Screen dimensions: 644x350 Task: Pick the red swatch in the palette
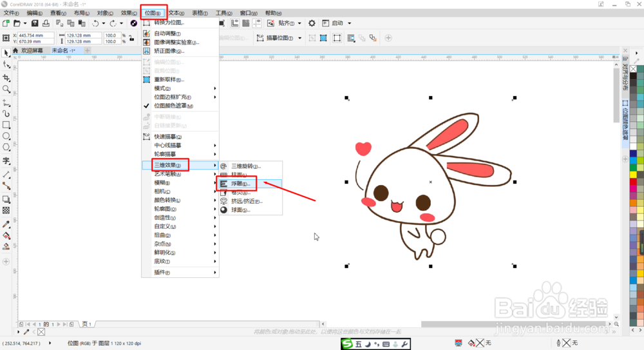(x=633, y=182)
